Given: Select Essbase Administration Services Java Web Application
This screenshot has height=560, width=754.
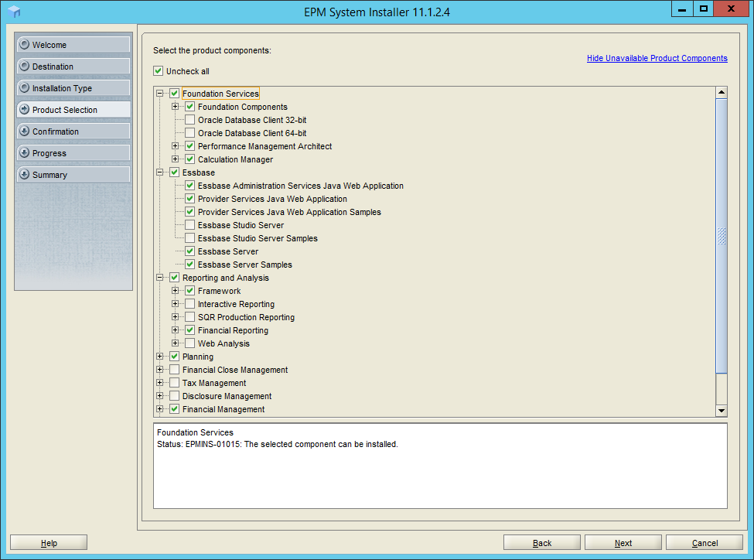Looking at the screenshot, I should coord(301,186).
